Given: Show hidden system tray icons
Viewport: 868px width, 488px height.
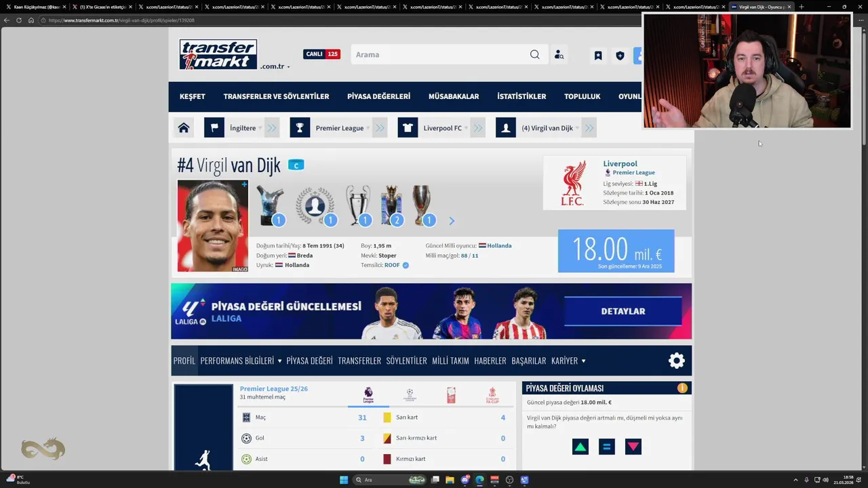Looking at the screenshot, I should (x=796, y=480).
